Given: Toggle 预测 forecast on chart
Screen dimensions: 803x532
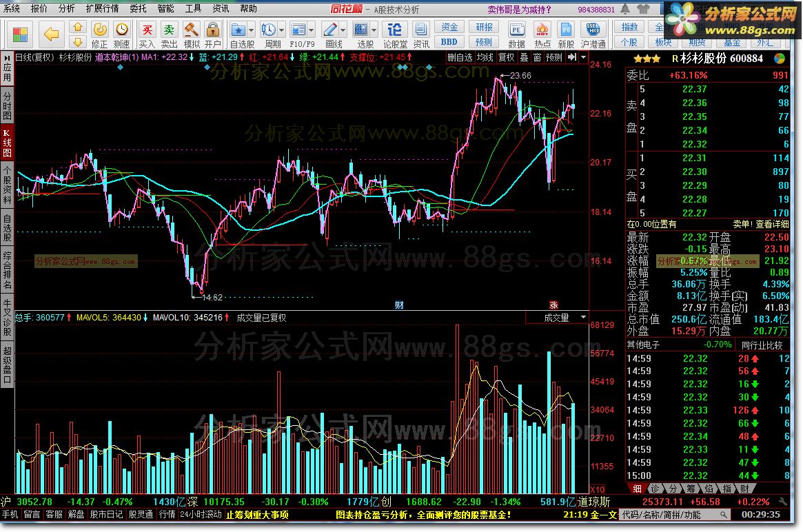Looking at the screenshot, I should (x=554, y=57).
